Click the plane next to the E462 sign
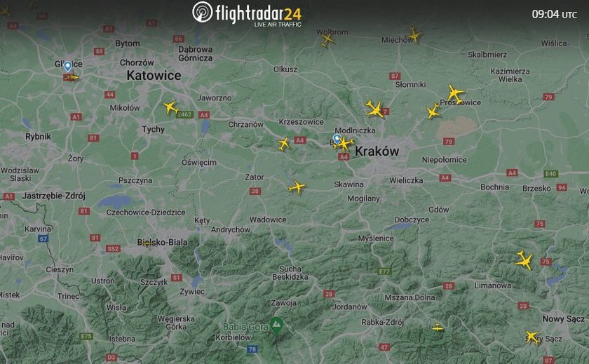 click(x=171, y=108)
